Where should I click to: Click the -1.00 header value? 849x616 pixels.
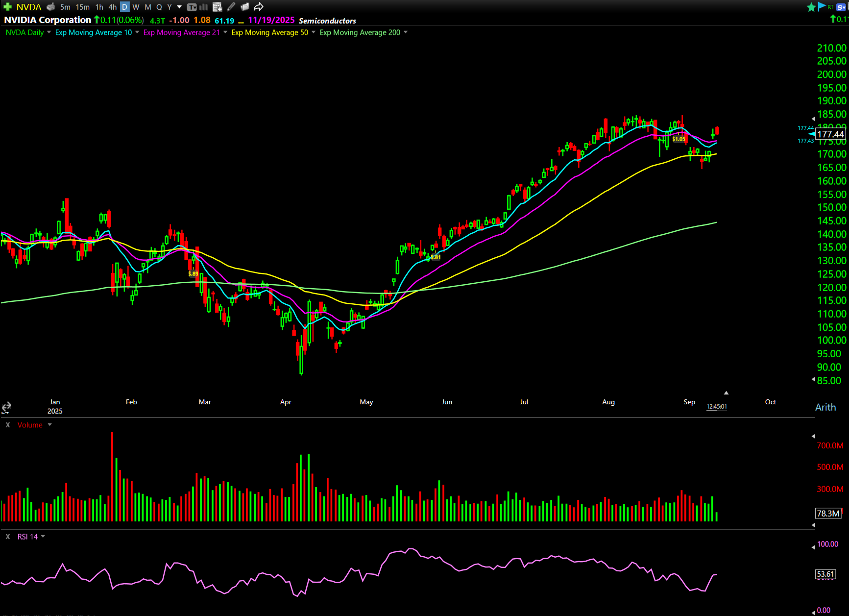point(179,20)
